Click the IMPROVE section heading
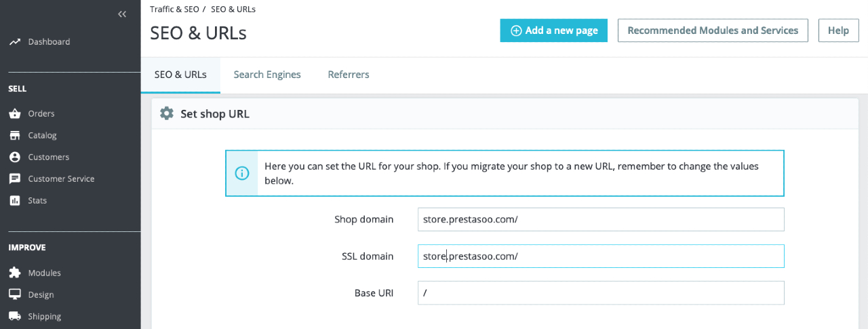The image size is (868, 329). tap(27, 248)
